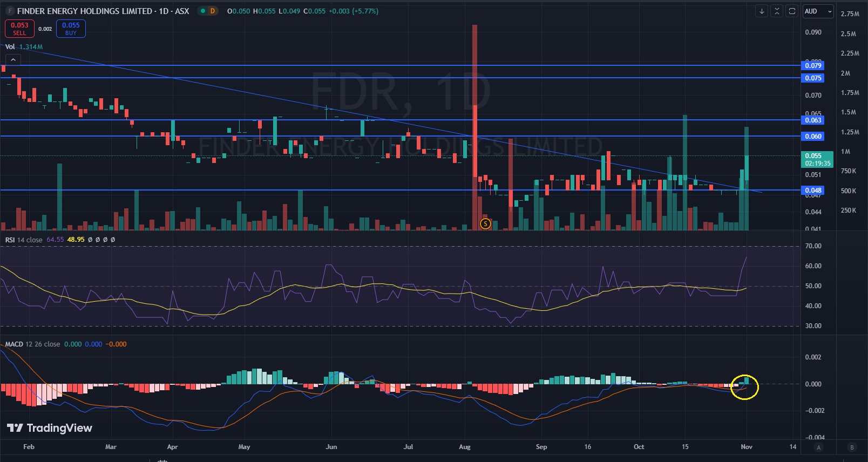
Task: Open the TradingView logo link
Action: [x=50, y=428]
